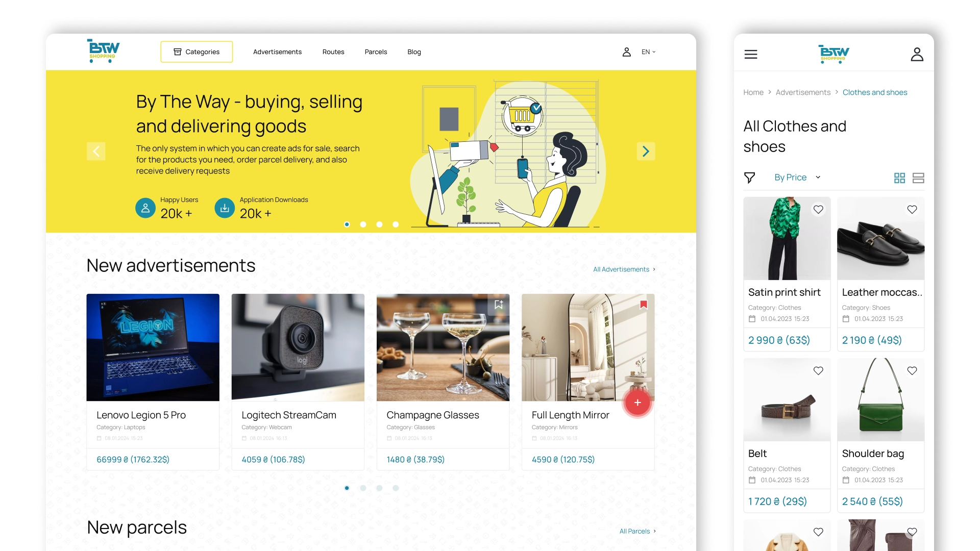Click the BTW Shopping logo in desktop header
This screenshot has width=980, height=551.
104,51
